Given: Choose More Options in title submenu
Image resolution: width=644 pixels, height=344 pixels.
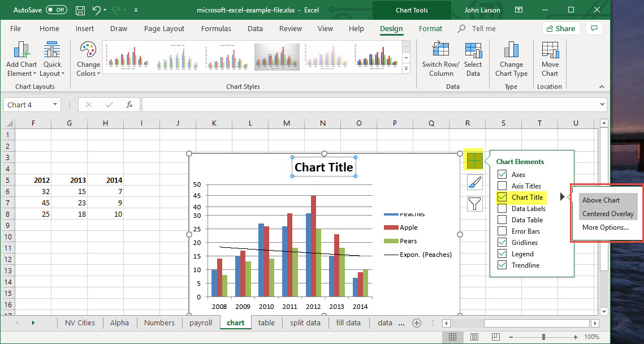Looking at the screenshot, I should pos(605,227).
